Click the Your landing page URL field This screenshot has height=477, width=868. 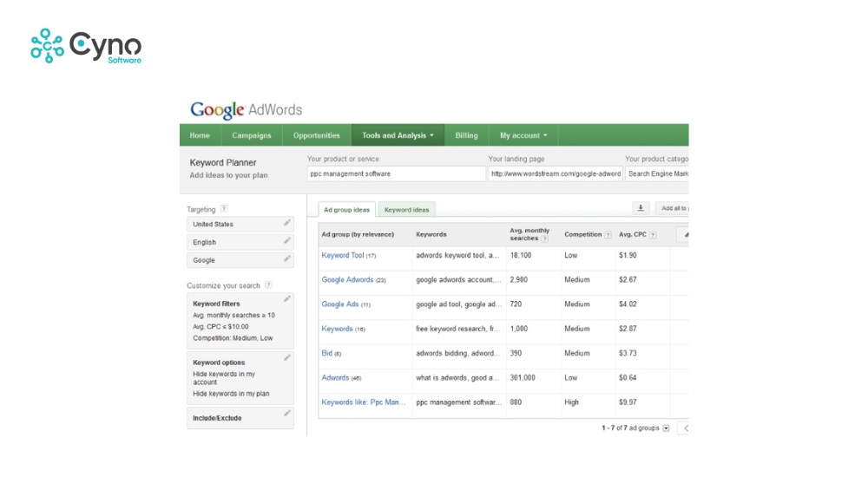[555, 173]
